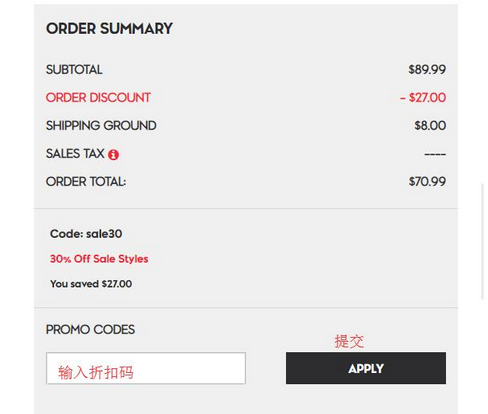The width and height of the screenshot is (488, 414).
Task: Click the $8.00 shipping cost
Action: 430,125
